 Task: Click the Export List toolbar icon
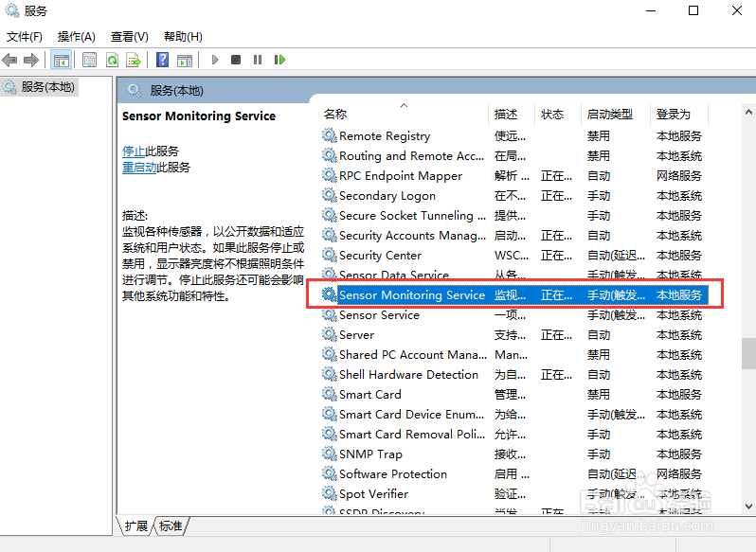[133, 60]
